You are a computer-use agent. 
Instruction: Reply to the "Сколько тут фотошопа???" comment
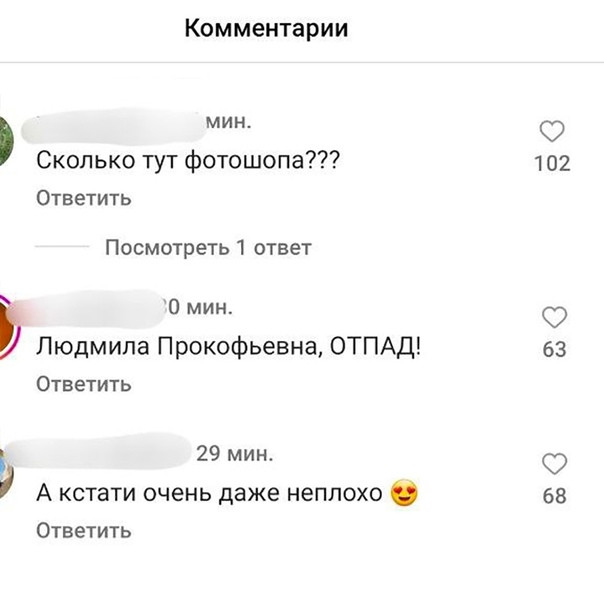(x=84, y=198)
